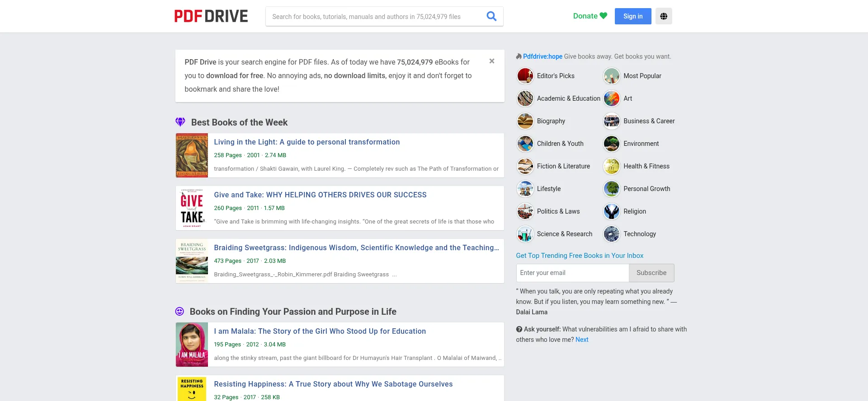Dismiss the PDF Drive intro banner
This screenshot has width=868, height=401.
pyautogui.click(x=492, y=61)
